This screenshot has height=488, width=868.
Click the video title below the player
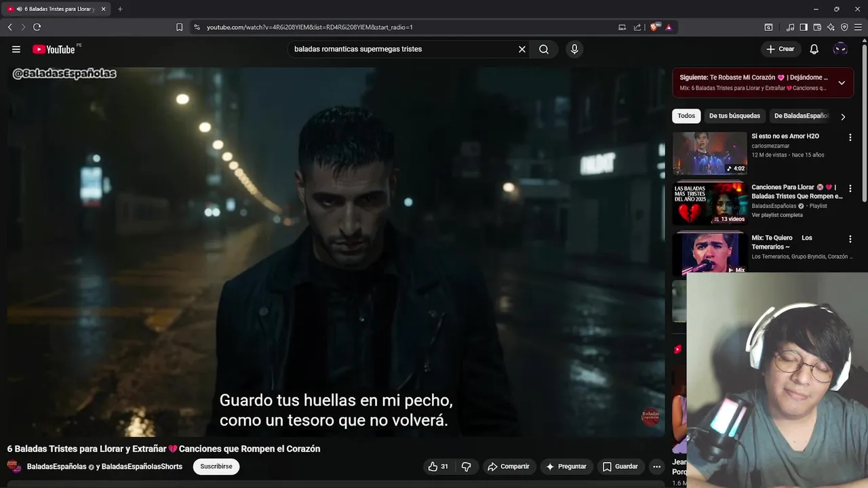pos(163,449)
